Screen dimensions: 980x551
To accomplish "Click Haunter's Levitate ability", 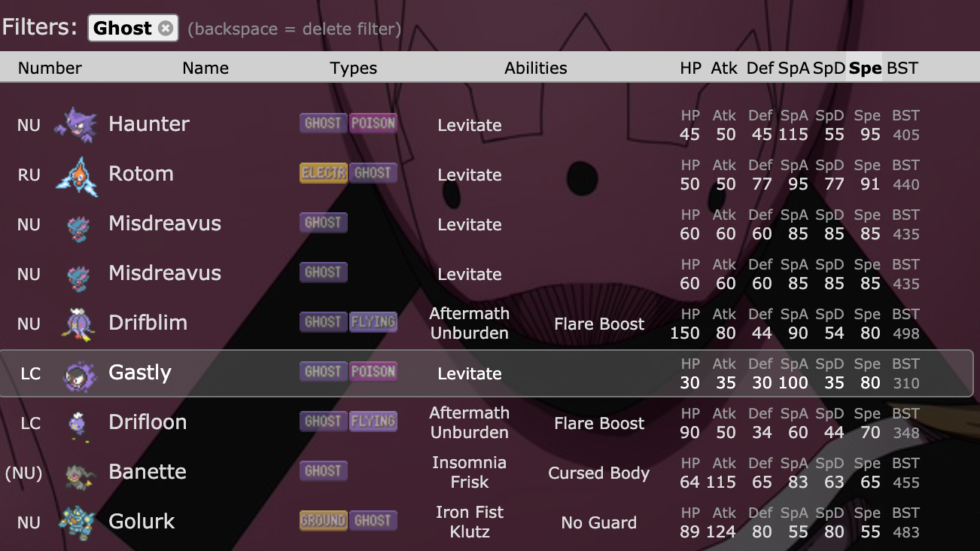I will click(470, 125).
